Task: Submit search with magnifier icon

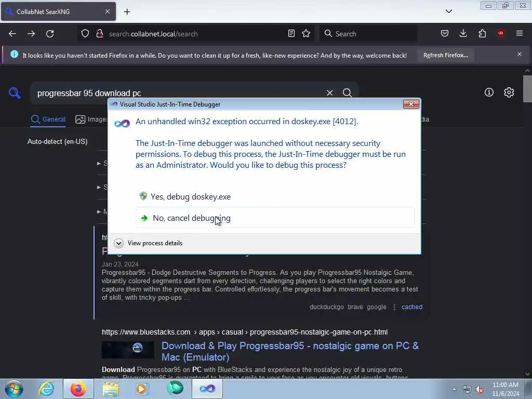Action: click(x=347, y=93)
